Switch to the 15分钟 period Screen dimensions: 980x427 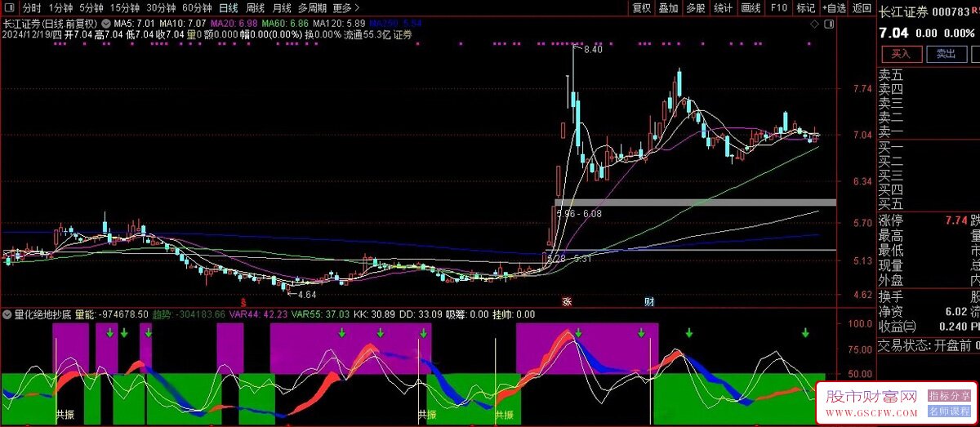[x=125, y=8]
